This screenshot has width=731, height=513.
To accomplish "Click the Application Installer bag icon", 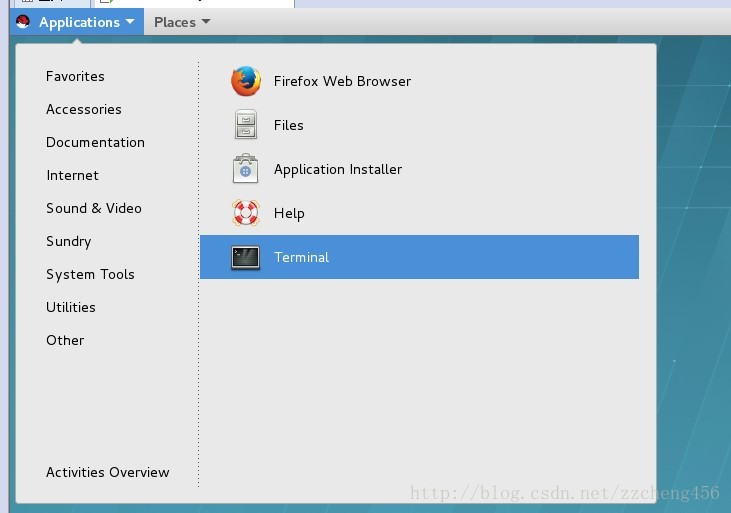I will tap(245, 168).
